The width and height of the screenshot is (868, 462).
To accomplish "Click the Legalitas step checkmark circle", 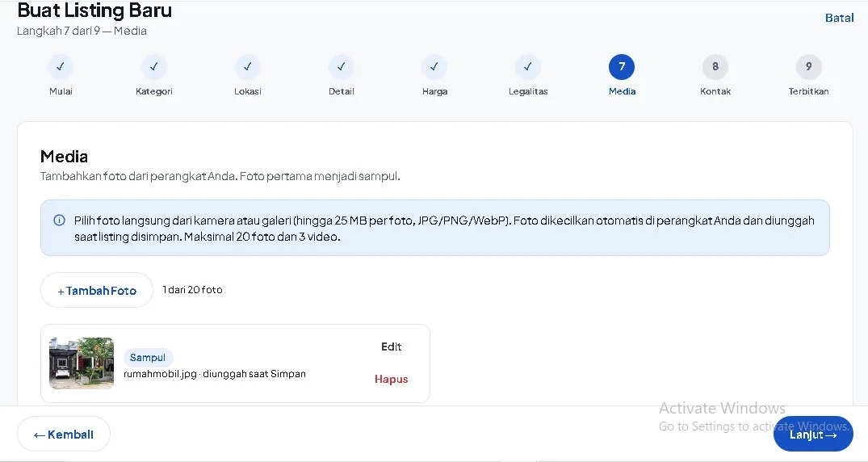I will [x=528, y=67].
